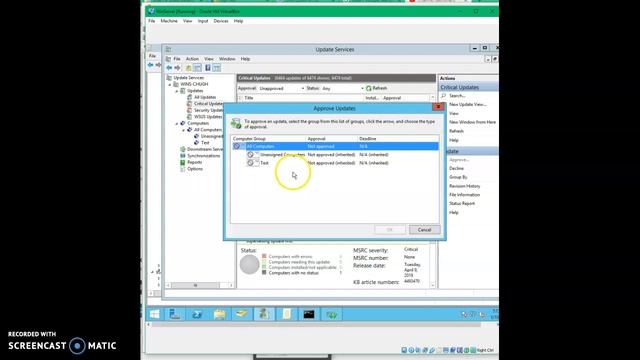Open approval dropdown icon for All Computers
The width and height of the screenshot is (640, 360).
(239, 146)
